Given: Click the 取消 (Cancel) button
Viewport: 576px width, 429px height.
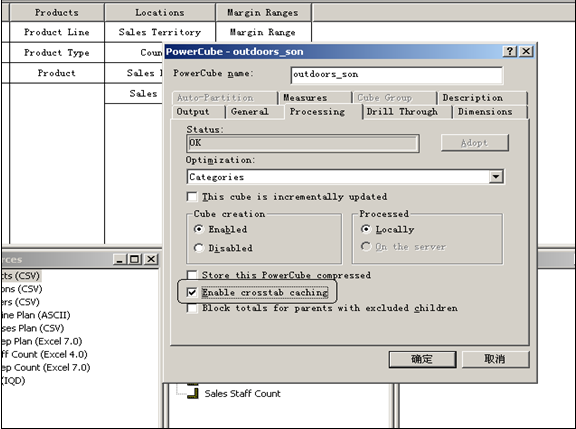Looking at the screenshot, I should 495,359.
